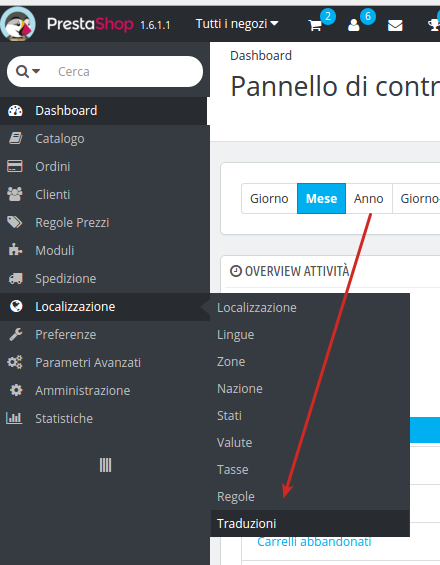Click the cart notification badge showing 2
This screenshot has width=440, height=565.
pyautogui.click(x=328, y=16)
